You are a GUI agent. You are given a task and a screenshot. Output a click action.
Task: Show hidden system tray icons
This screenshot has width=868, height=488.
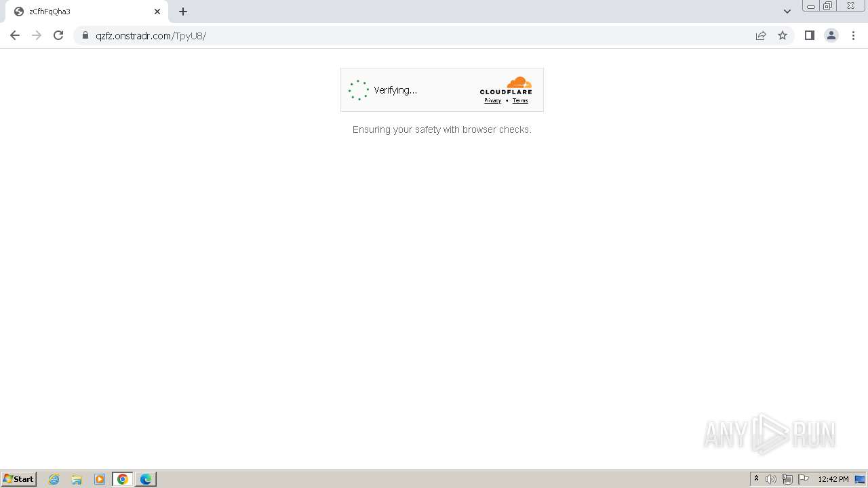(756, 479)
